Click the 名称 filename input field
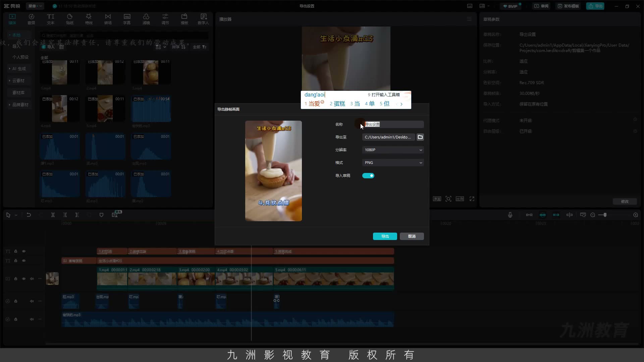The image size is (644, 362). pos(393,124)
